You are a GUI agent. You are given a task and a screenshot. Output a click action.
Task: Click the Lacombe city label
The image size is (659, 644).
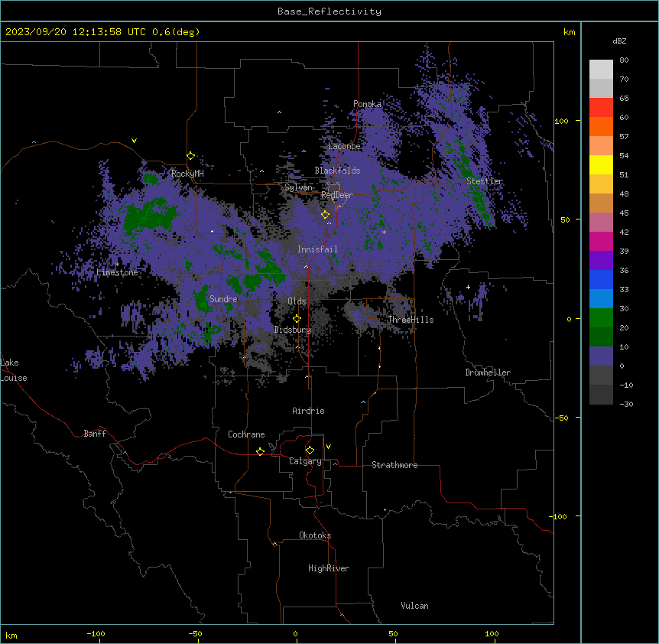point(344,146)
